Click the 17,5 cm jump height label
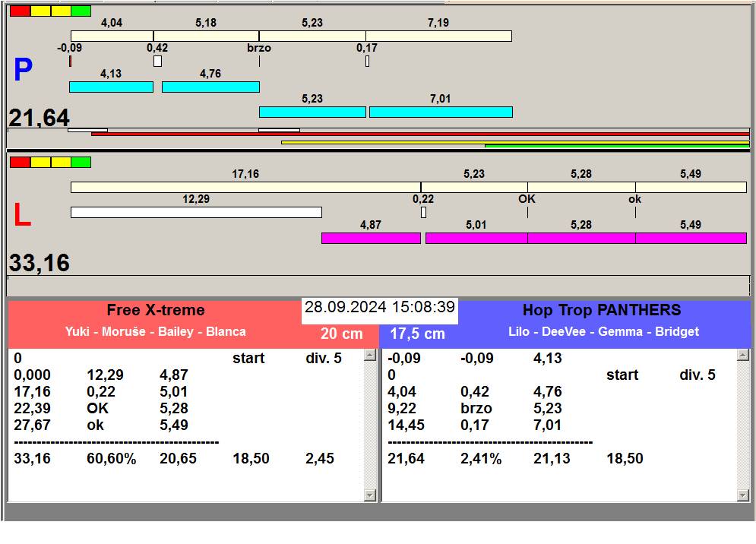Viewport: 756px width, 544px height. coord(418,334)
